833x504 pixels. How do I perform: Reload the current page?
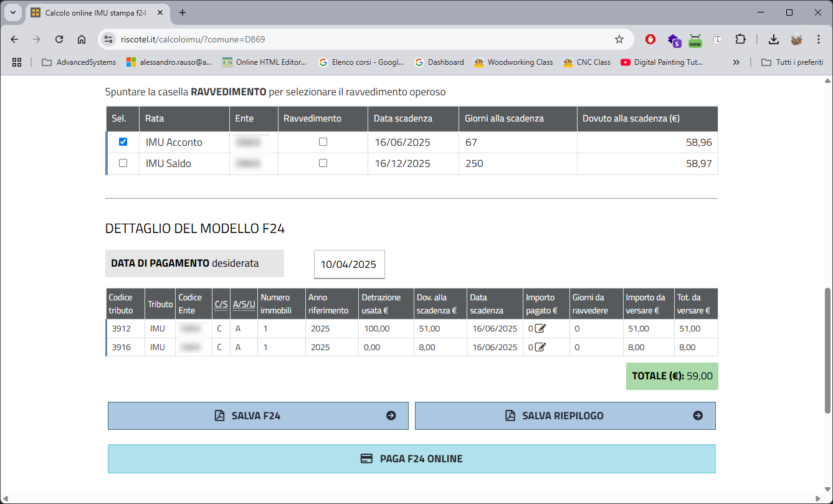click(59, 39)
